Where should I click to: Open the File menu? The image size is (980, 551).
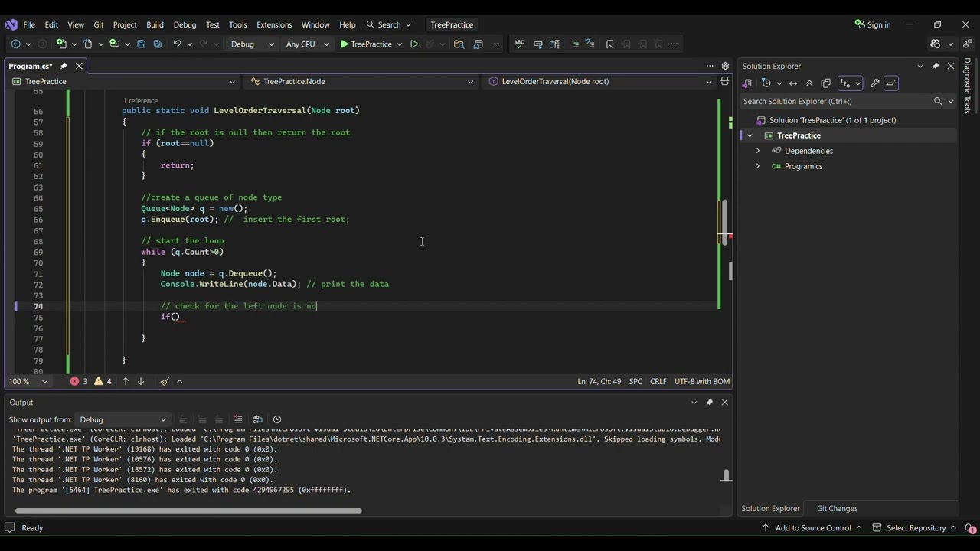point(29,24)
